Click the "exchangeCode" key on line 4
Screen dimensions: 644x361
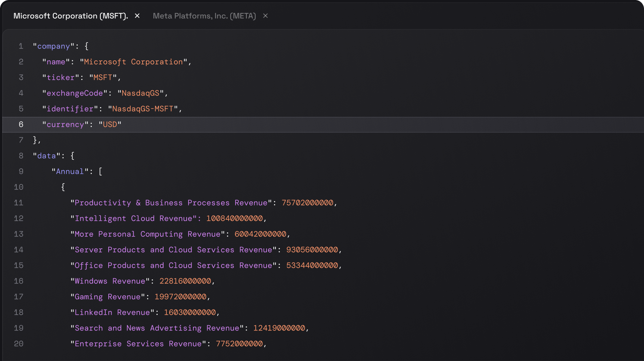click(x=75, y=93)
